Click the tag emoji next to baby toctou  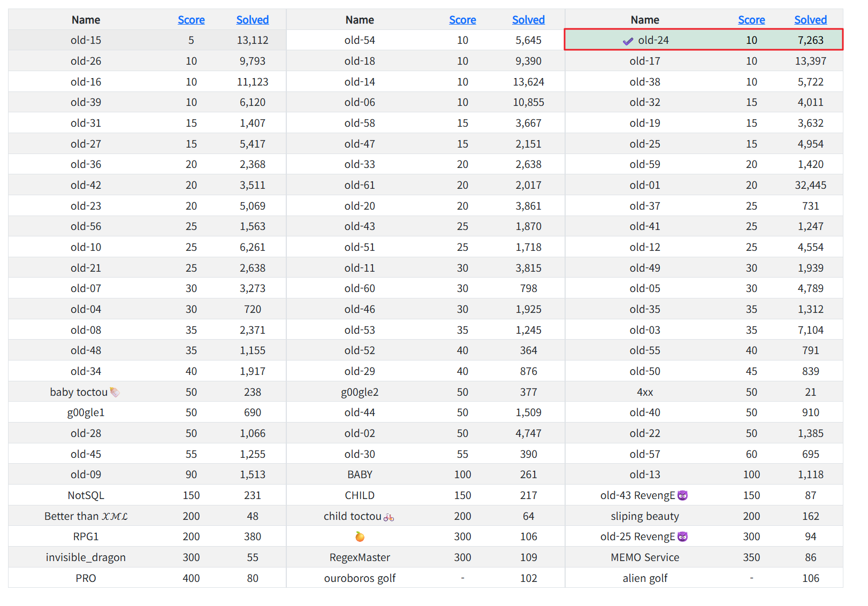coord(115,392)
